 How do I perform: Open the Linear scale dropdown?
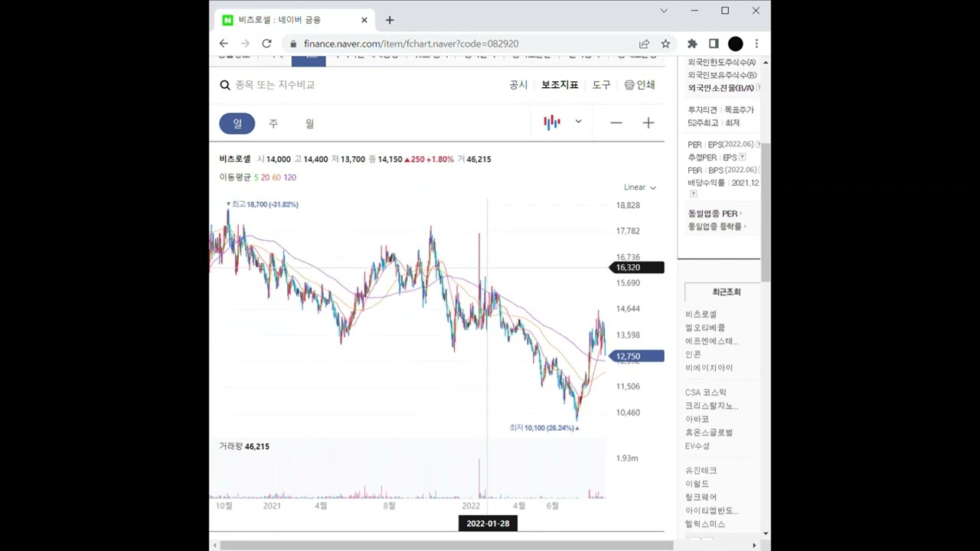[640, 187]
